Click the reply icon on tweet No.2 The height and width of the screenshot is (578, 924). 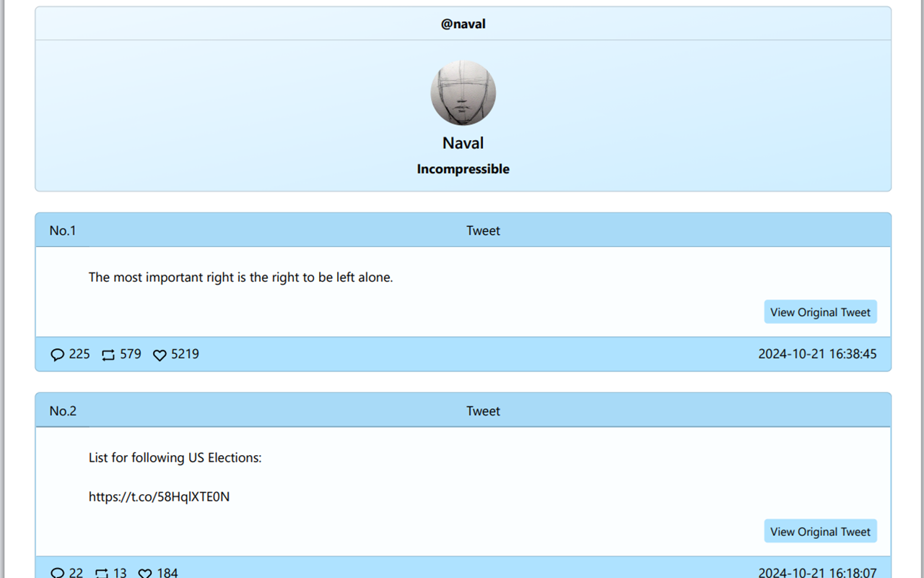[x=57, y=573]
